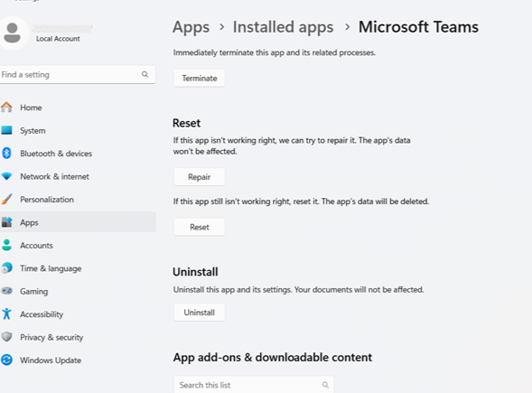
Task: Navigate to Installed apps breadcrumb
Action: tap(283, 27)
